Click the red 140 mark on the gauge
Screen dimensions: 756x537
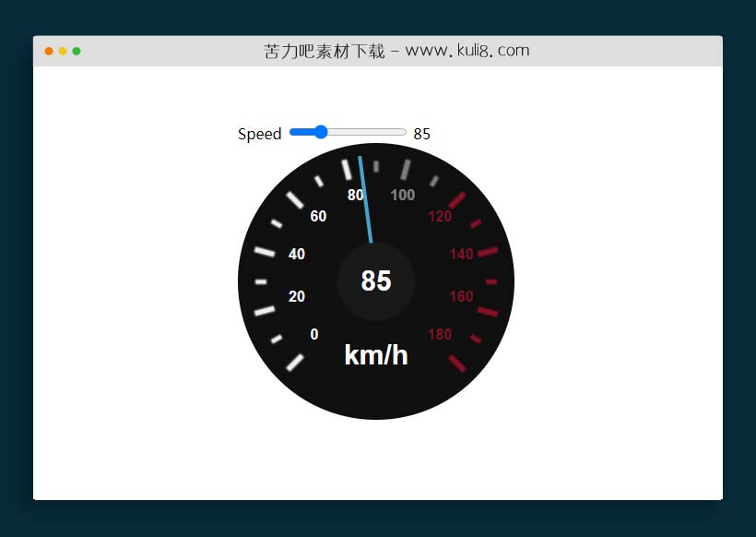coord(461,254)
